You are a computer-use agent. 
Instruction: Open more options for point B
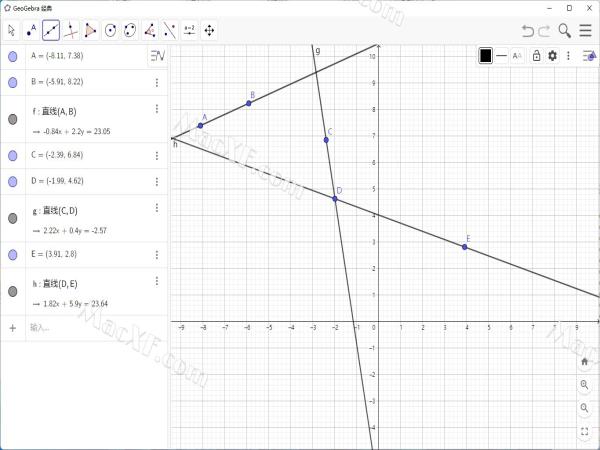(157, 82)
